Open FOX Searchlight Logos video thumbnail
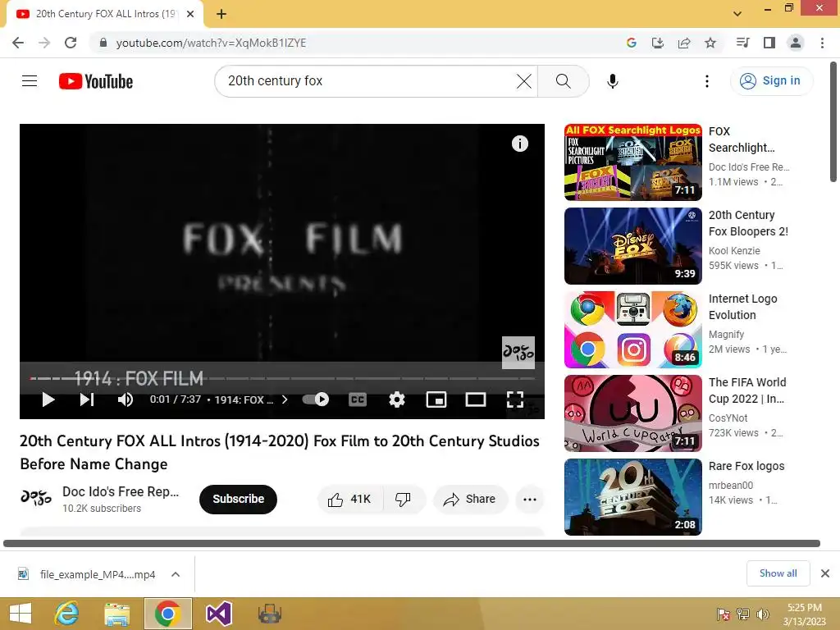This screenshot has width=840, height=630. click(632, 162)
